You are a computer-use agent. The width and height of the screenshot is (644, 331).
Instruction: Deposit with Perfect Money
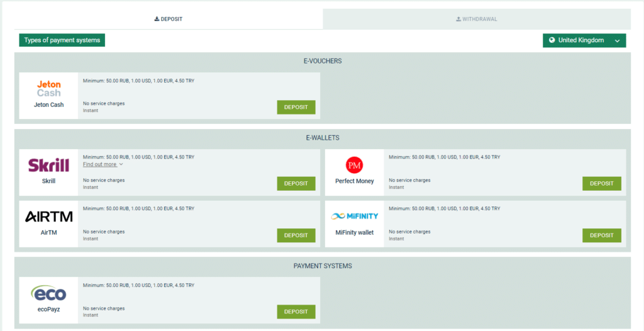coord(602,183)
